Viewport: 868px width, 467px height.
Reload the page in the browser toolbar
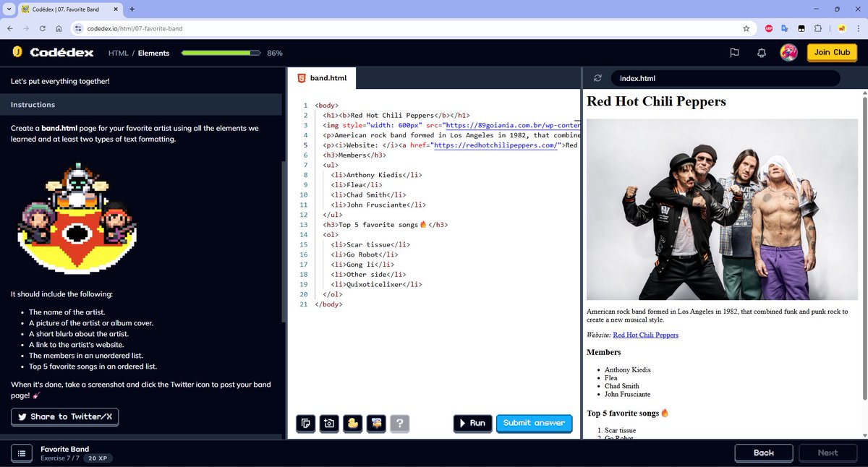43,28
